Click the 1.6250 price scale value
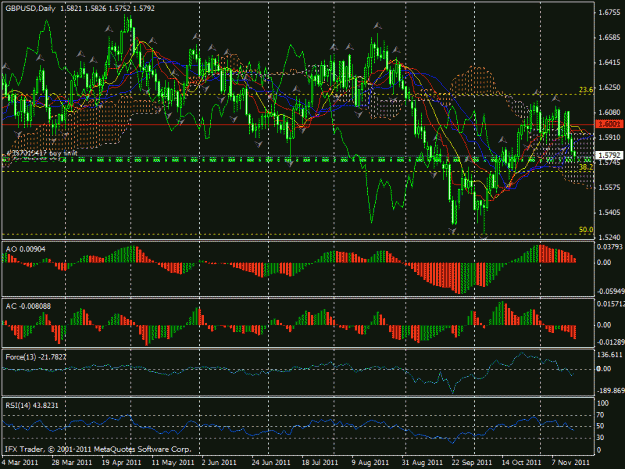 pos(609,87)
